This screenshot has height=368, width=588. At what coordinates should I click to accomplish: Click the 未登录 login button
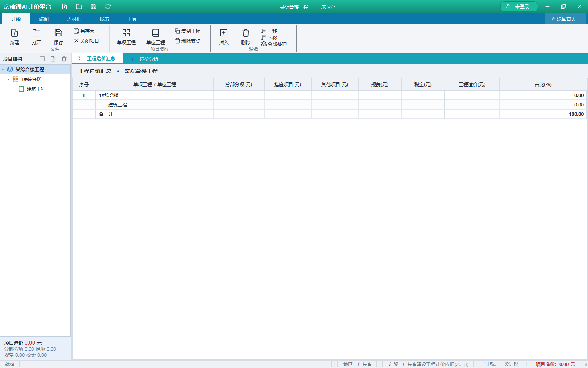[519, 7]
